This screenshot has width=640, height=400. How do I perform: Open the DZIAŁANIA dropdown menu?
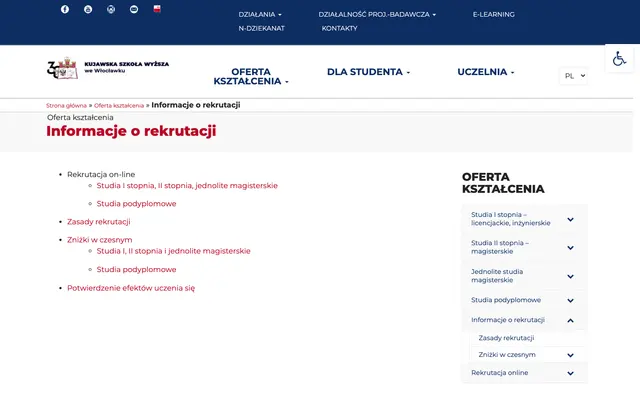click(x=260, y=14)
